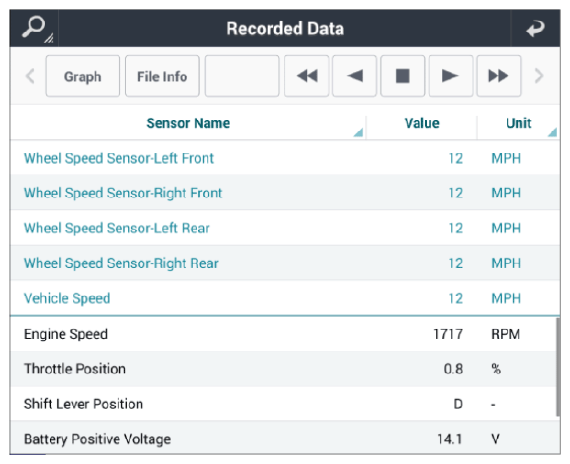Viewport: 570px width, 464px height.
Task: Move the toolbar right with chevron
Action: coord(539,76)
